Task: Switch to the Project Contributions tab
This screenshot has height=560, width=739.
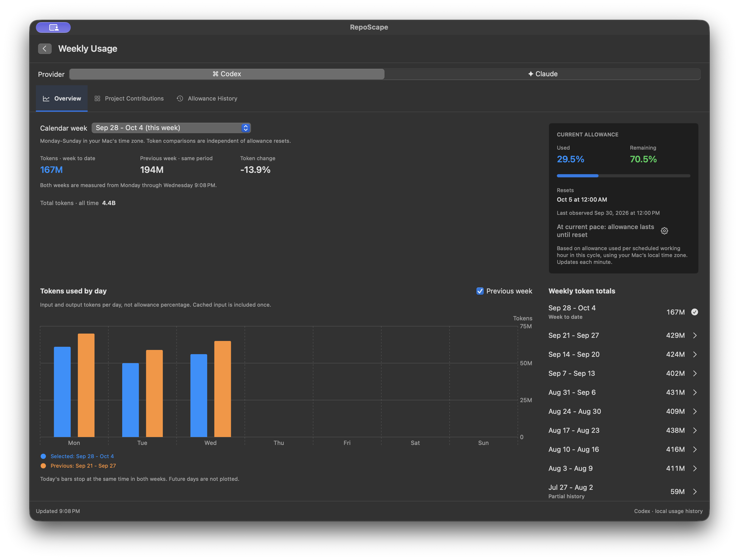Action: (129, 99)
